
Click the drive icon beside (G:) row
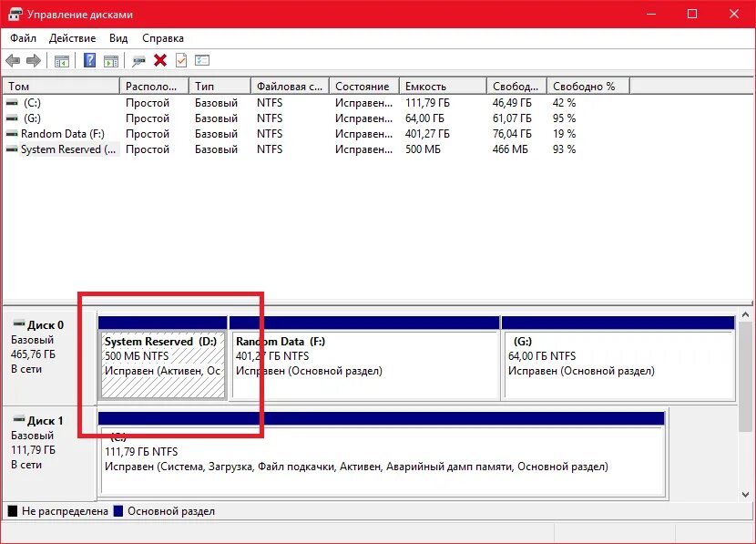coord(12,118)
